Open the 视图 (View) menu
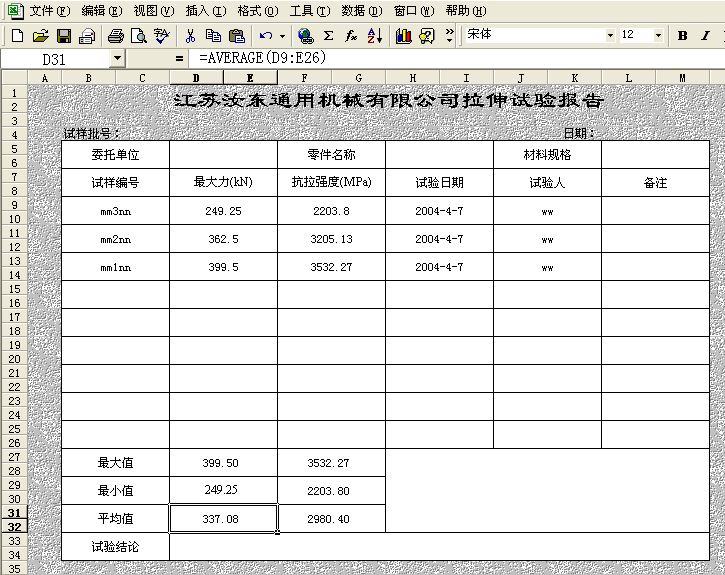This screenshot has width=725, height=575. pos(154,11)
